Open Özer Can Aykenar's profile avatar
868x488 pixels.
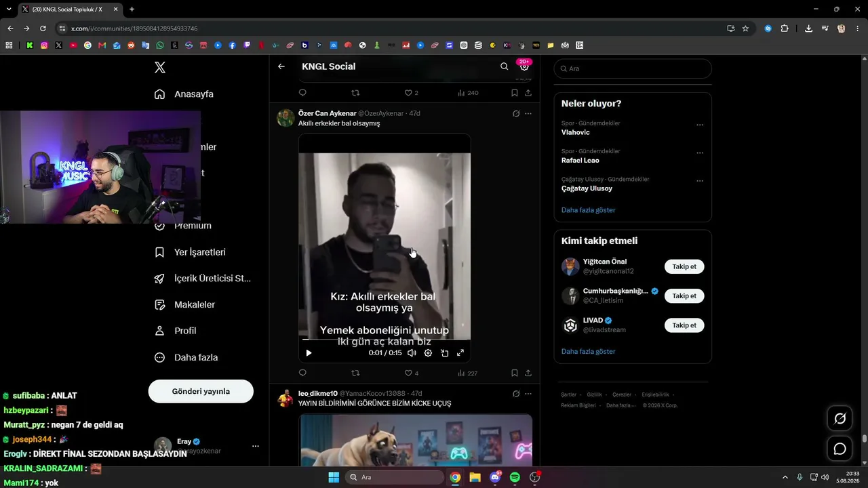pyautogui.click(x=285, y=118)
